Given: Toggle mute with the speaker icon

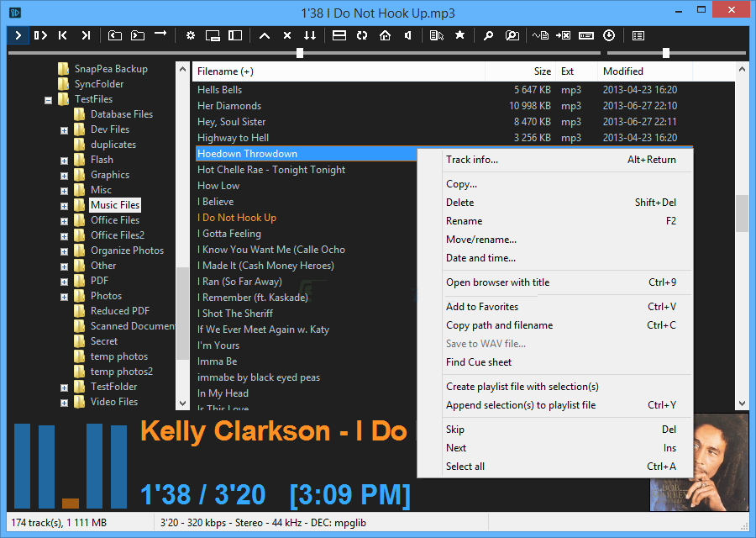Looking at the screenshot, I should (407, 35).
